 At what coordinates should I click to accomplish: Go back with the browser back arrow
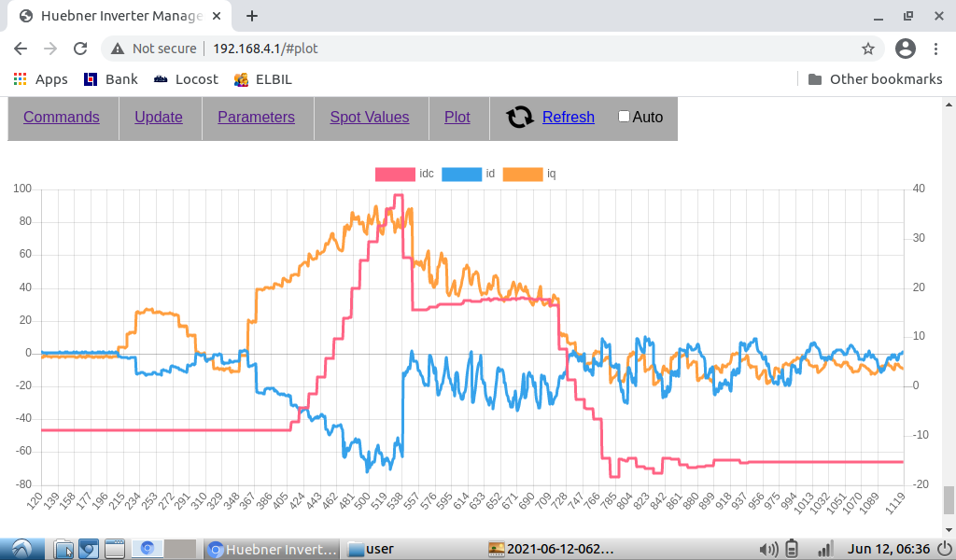pyautogui.click(x=21, y=49)
